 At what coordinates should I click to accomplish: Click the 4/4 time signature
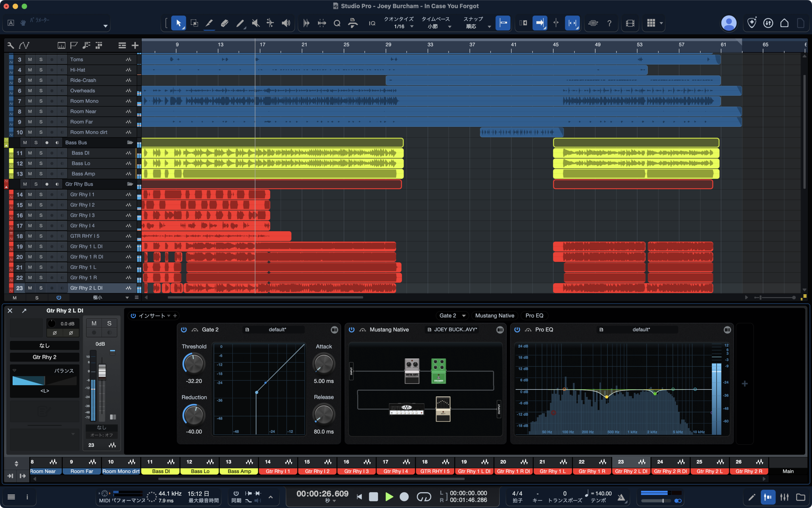(x=517, y=493)
